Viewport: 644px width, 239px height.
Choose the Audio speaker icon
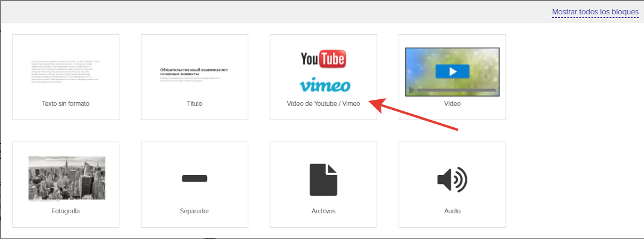[452, 179]
